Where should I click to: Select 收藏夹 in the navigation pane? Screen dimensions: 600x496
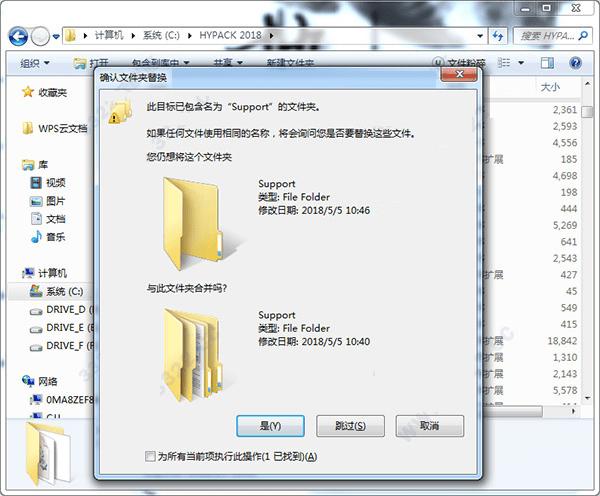pos(52,92)
